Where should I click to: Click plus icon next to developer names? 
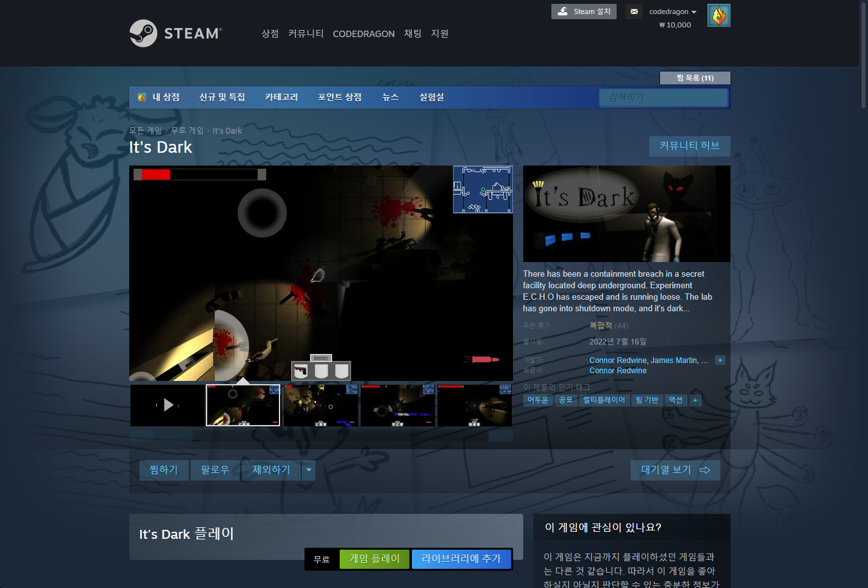click(720, 360)
